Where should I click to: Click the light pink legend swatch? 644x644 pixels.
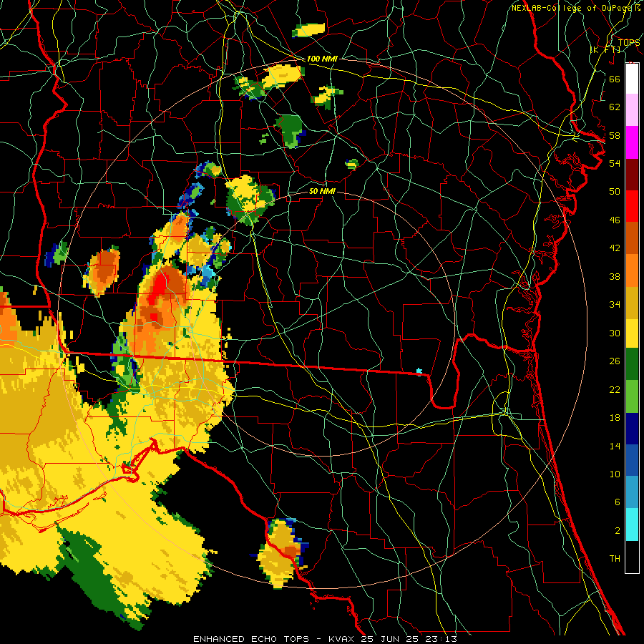(632, 109)
